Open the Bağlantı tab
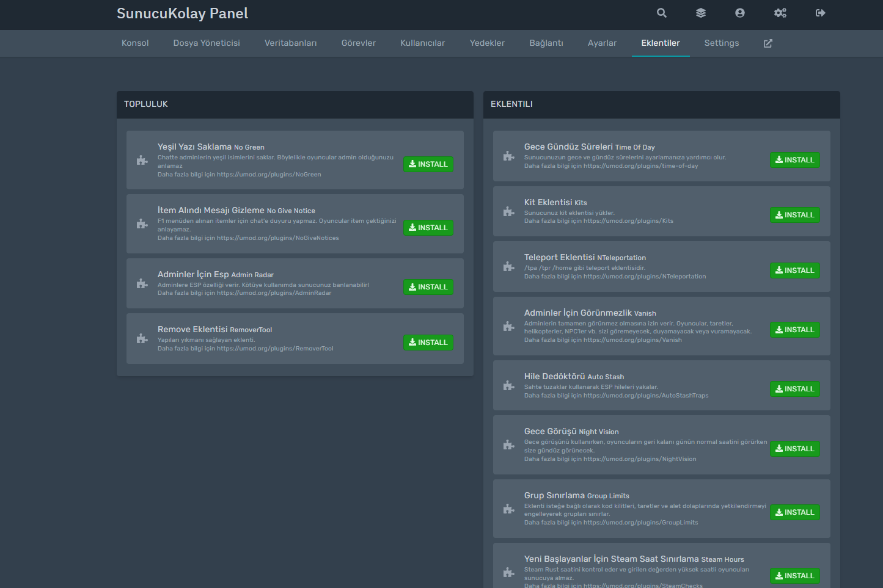Screen dimensions: 883x588 click(546, 43)
